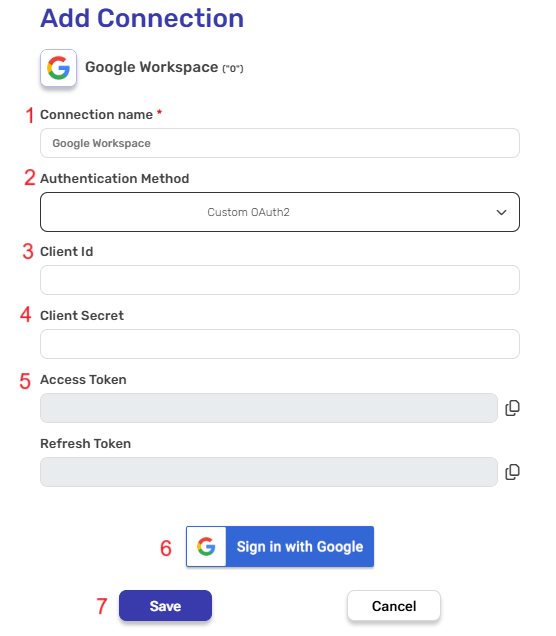Click the Add Connection heading
556x636 pixels.
click(142, 18)
